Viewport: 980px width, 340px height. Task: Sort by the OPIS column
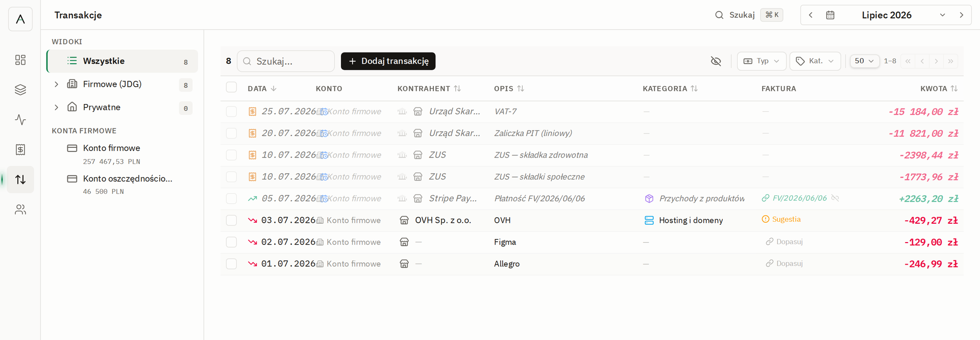[509, 89]
